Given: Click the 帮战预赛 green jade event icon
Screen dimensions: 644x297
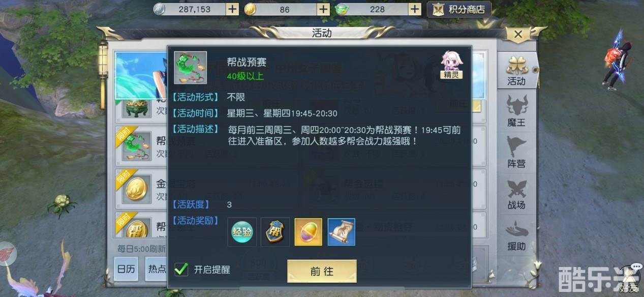Looking at the screenshot, I should [190, 67].
